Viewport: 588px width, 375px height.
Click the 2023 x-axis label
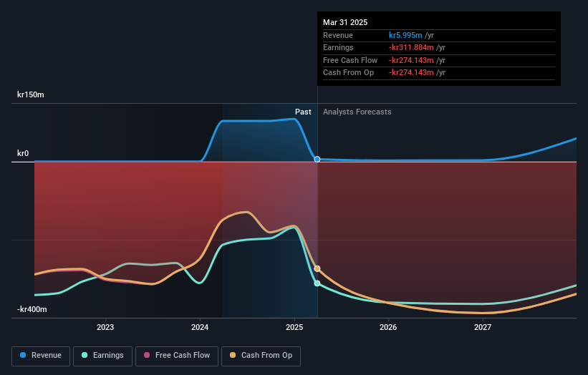[105, 327]
